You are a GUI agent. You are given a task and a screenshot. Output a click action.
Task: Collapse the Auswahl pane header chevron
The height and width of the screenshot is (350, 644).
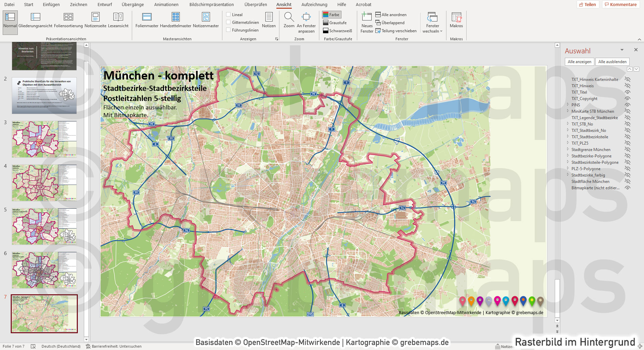pos(622,50)
